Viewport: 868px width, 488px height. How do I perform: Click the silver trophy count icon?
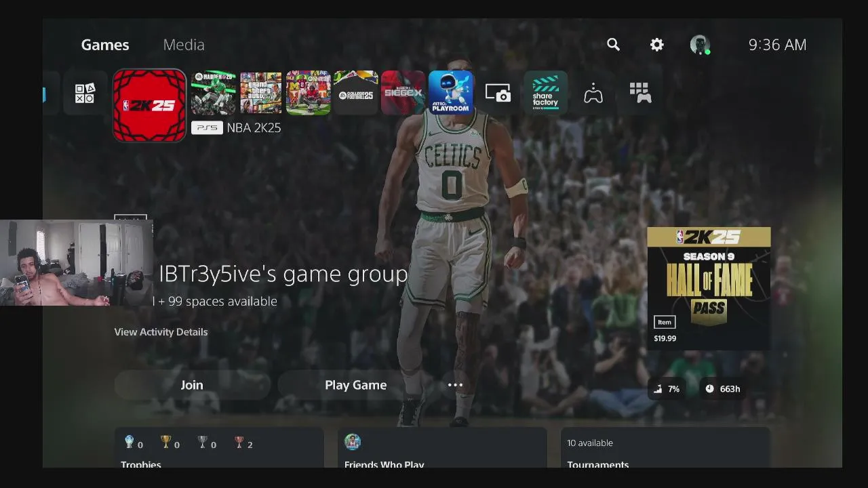coord(202,443)
